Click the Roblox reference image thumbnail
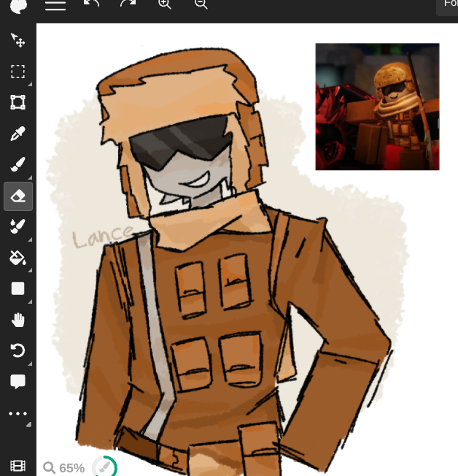Image resolution: width=458 pixels, height=476 pixels. (377, 107)
